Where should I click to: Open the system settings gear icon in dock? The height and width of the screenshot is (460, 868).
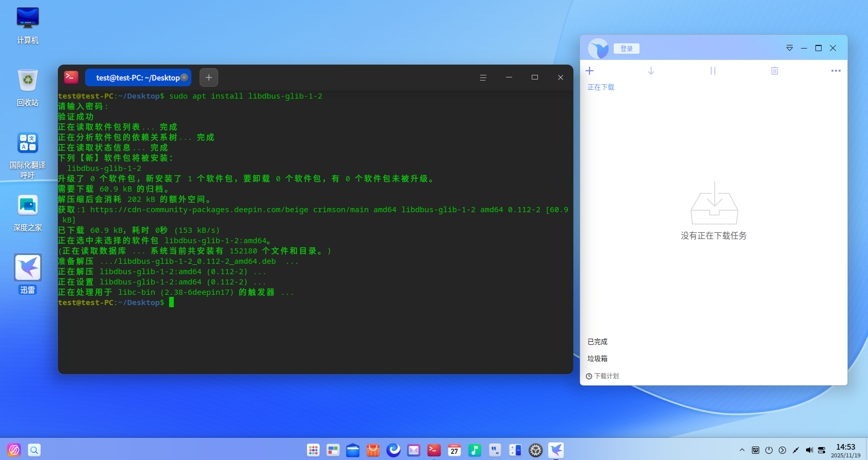[x=536, y=450]
